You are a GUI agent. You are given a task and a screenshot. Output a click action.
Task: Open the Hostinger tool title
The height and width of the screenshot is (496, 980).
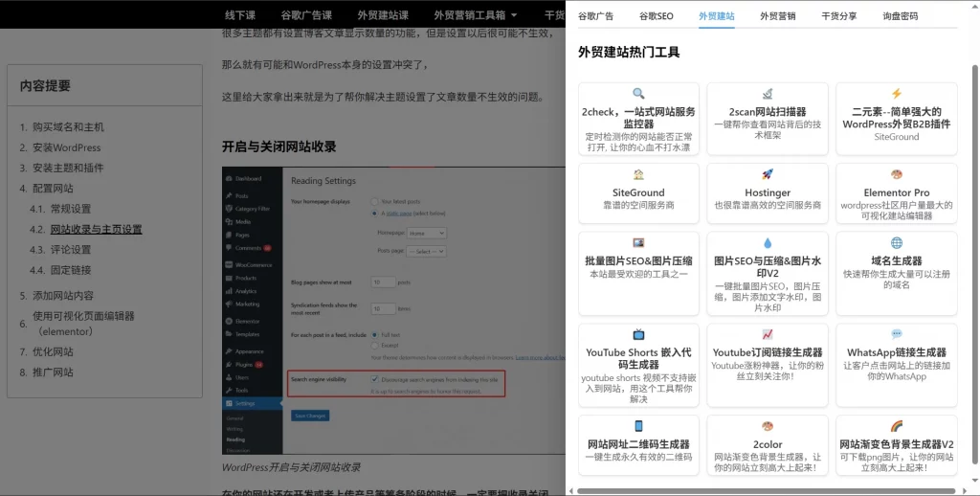(768, 192)
